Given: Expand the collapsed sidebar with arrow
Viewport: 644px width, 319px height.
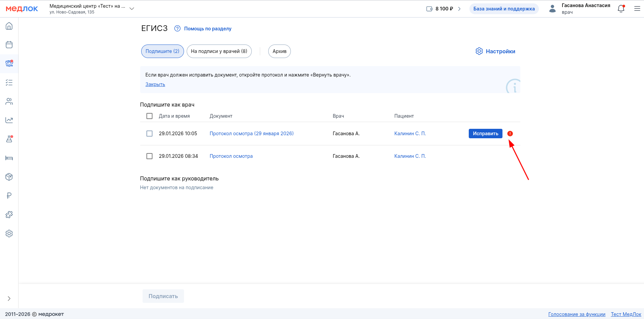Looking at the screenshot, I should click(x=9, y=298).
